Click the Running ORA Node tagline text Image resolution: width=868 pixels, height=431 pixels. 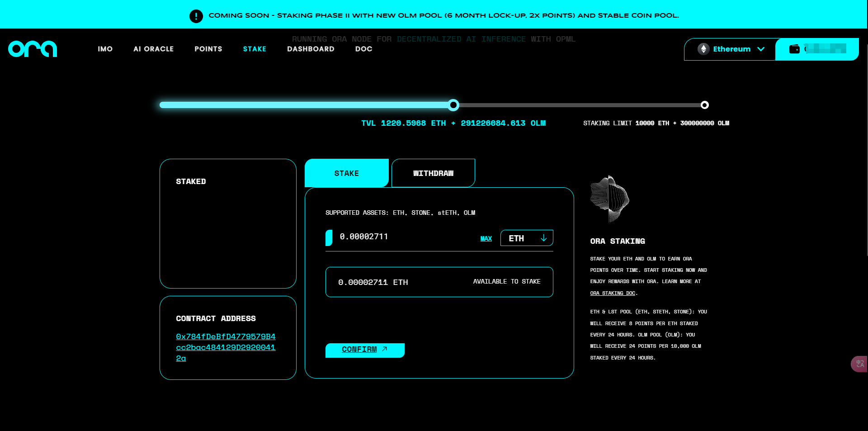click(x=434, y=39)
